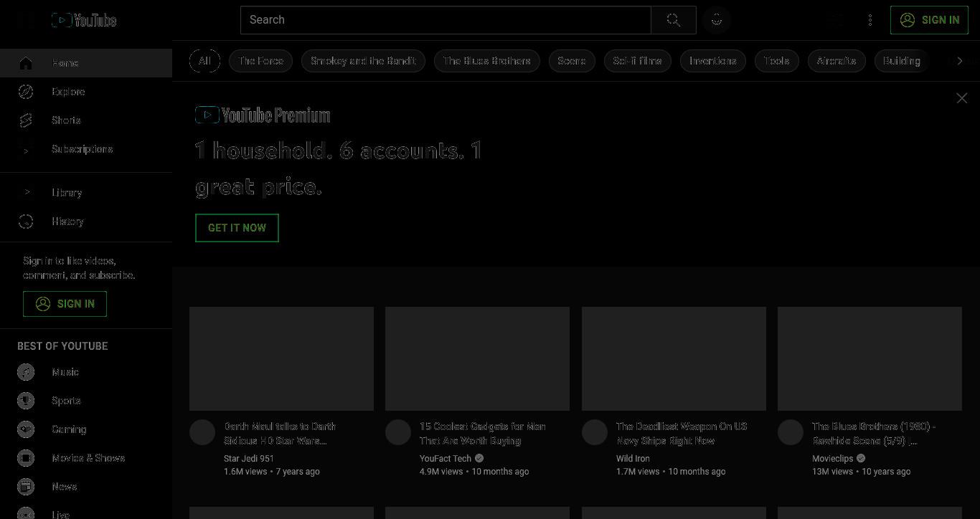
Task: Click title 'The Blues Brothers (1980) - Rawhide Scene'
Action: 874,434
